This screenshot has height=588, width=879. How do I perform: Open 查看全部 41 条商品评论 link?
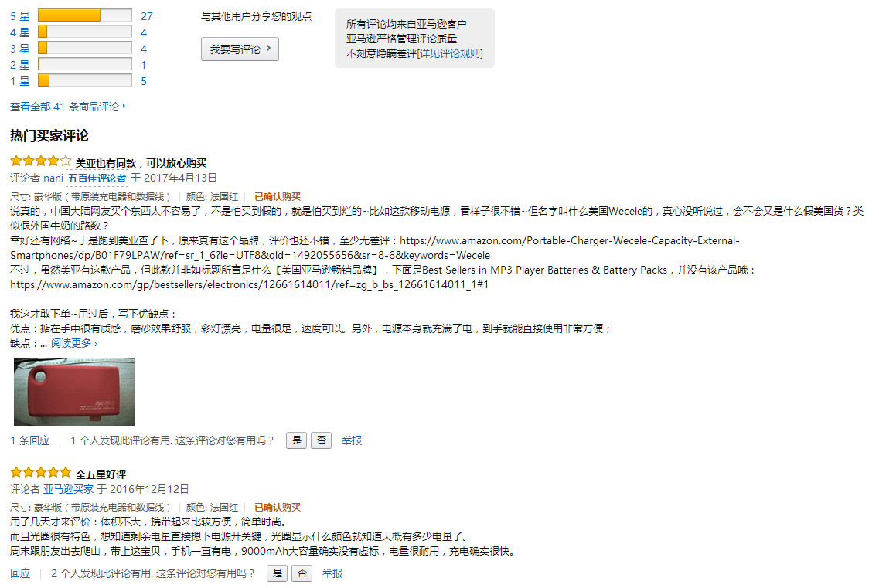[67, 107]
